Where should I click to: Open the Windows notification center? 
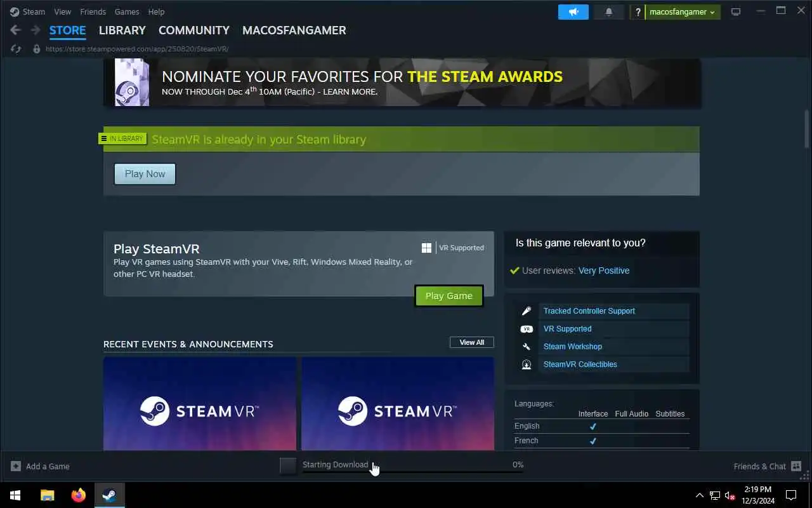point(791,495)
